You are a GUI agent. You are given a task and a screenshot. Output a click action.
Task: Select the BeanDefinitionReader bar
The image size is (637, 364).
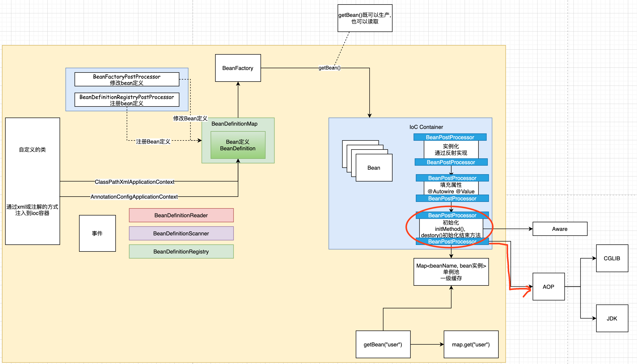click(x=181, y=215)
